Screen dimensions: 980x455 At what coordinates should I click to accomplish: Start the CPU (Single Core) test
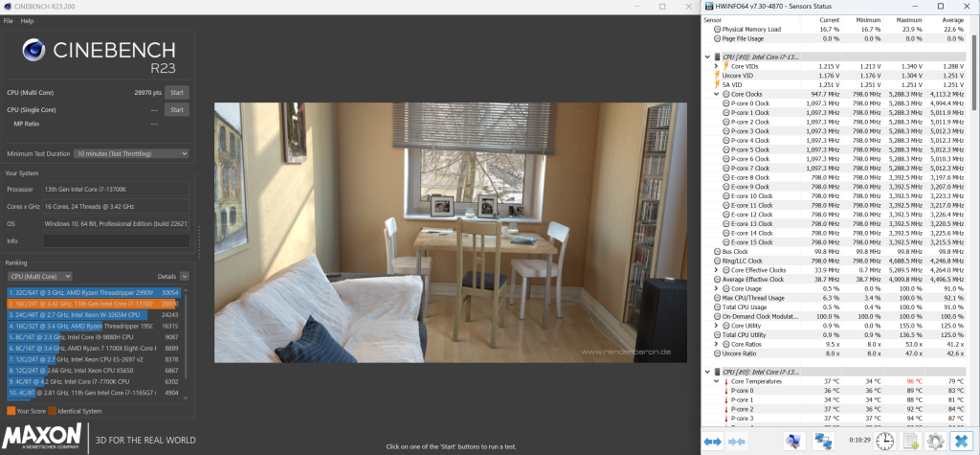[176, 109]
